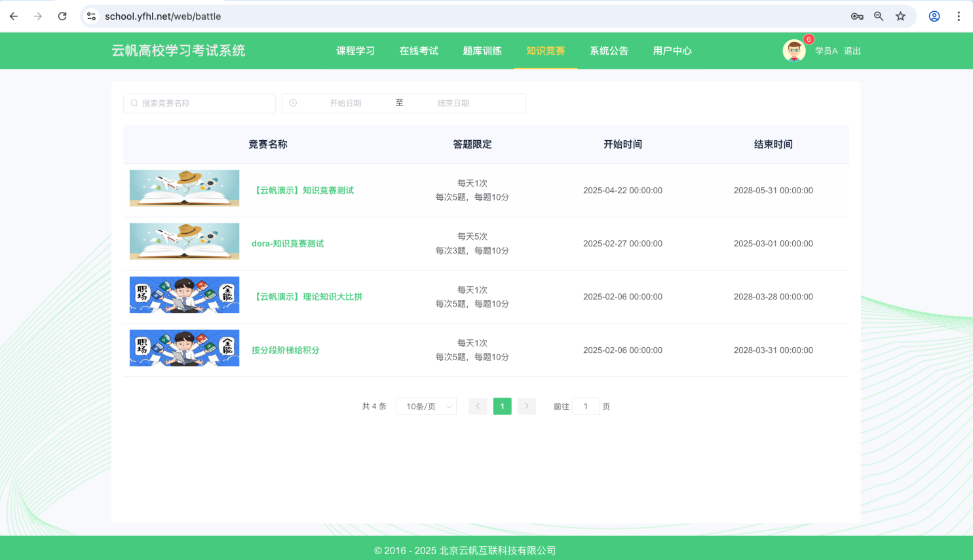This screenshot has width=973, height=560.
Task: Click the password key icon
Action: click(x=857, y=16)
